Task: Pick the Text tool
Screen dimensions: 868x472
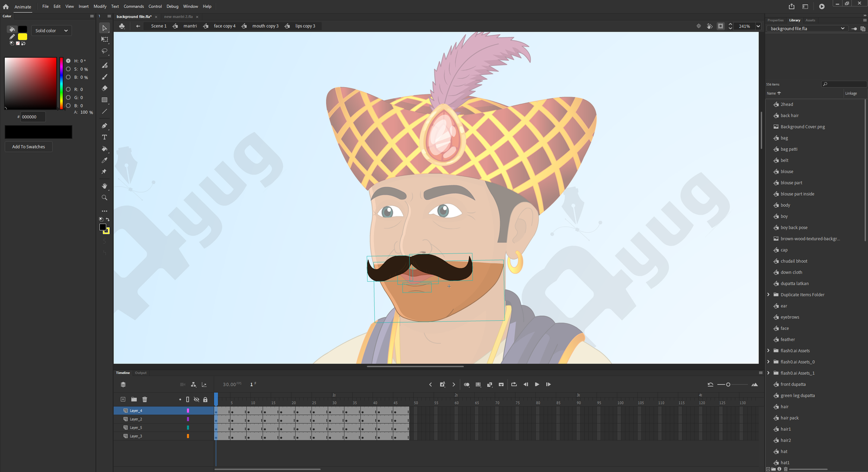Action: tap(105, 137)
